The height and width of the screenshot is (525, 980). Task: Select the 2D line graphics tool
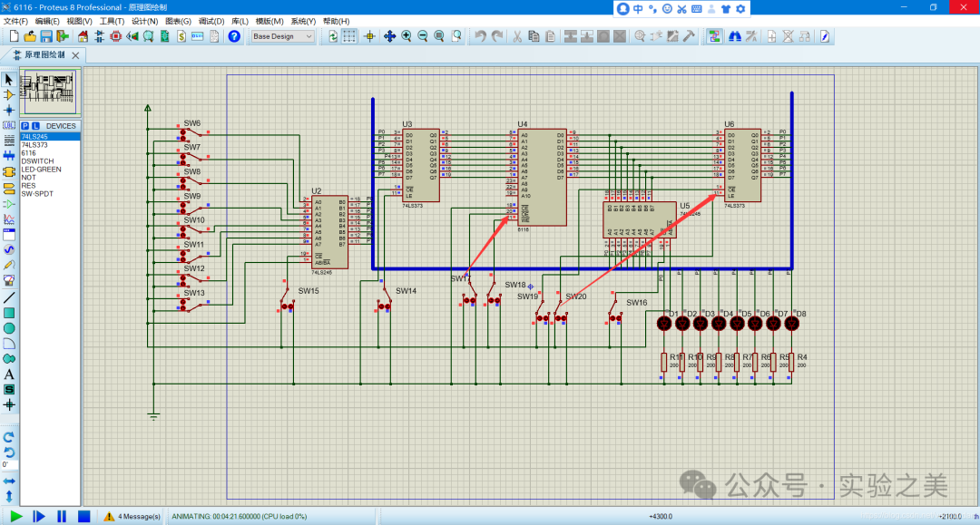[x=9, y=297]
